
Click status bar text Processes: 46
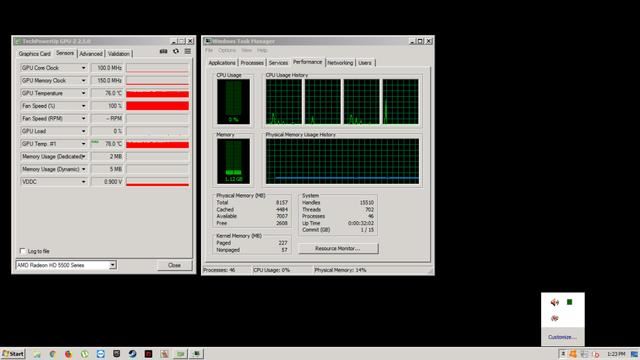click(219, 270)
